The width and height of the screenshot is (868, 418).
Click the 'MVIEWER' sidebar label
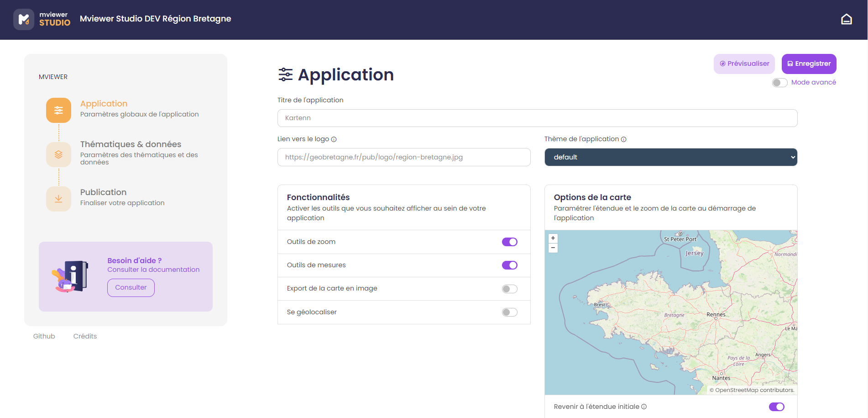click(53, 77)
